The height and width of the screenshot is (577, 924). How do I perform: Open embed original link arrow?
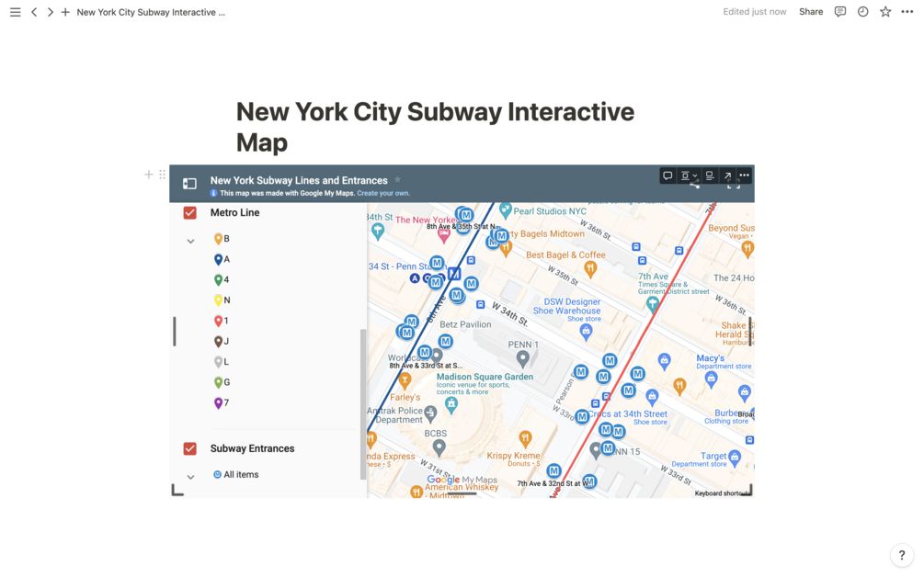728,175
